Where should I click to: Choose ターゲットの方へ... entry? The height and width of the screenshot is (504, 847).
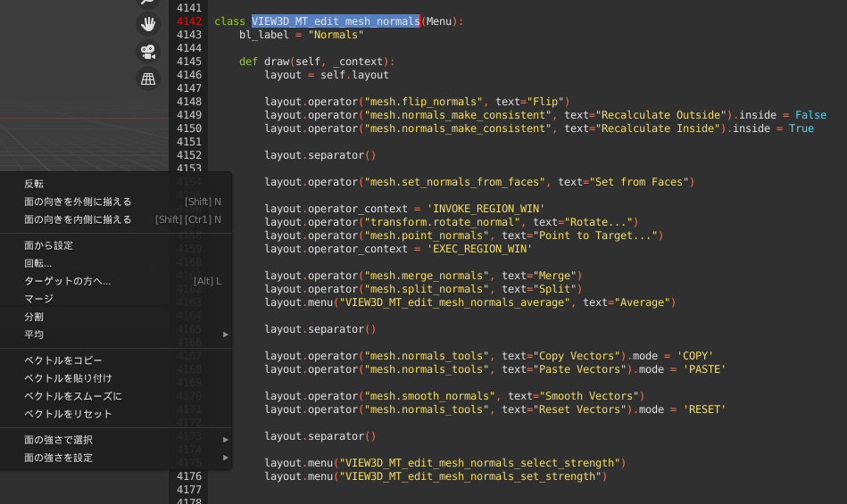tap(116, 281)
